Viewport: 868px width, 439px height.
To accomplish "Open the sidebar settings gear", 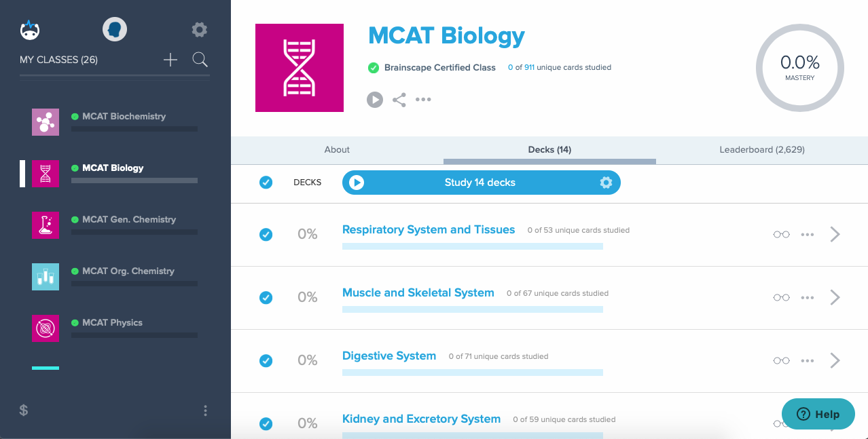I will tap(199, 29).
